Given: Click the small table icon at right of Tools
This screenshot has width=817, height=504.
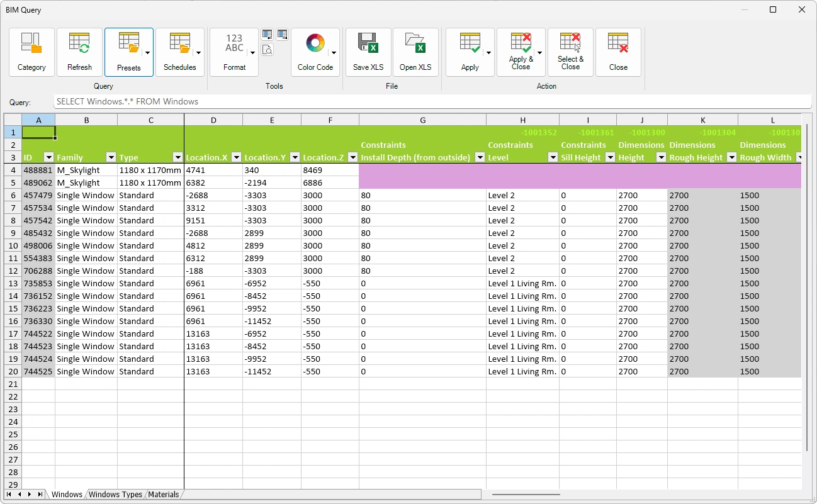Looking at the screenshot, I should click(x=282, y=35).
